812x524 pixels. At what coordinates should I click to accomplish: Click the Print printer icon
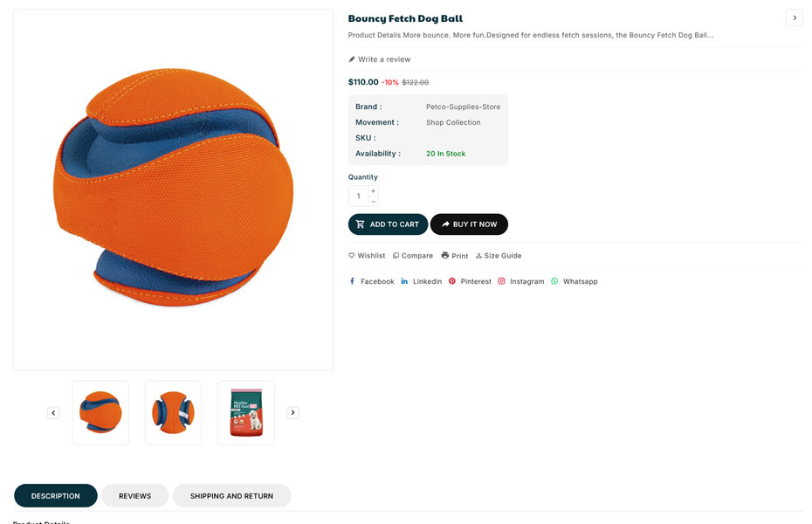pos(445,256)
